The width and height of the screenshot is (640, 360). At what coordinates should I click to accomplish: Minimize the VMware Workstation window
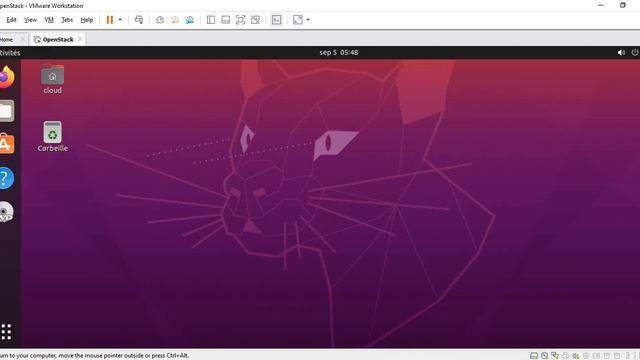(601, 5)
